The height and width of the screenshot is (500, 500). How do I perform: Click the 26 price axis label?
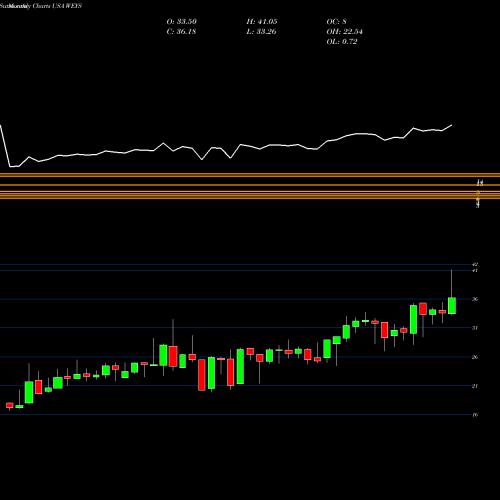[x=475, y=357]
